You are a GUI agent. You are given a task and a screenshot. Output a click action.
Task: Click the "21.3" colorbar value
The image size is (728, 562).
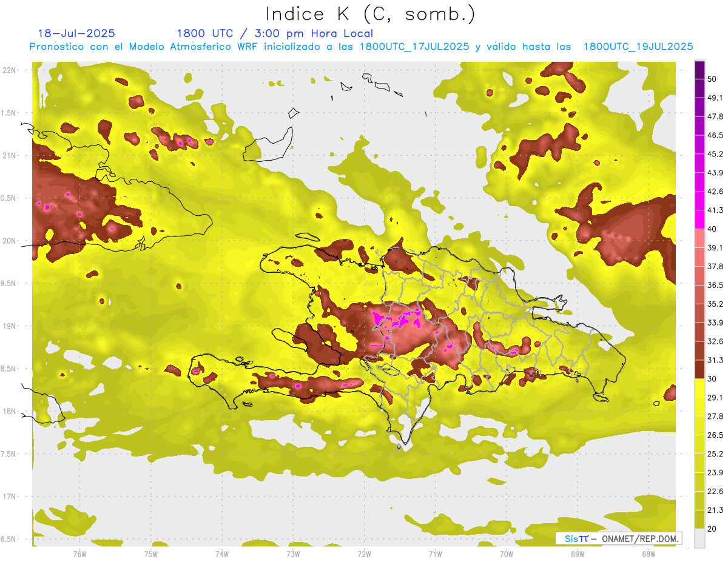point(715,510)
